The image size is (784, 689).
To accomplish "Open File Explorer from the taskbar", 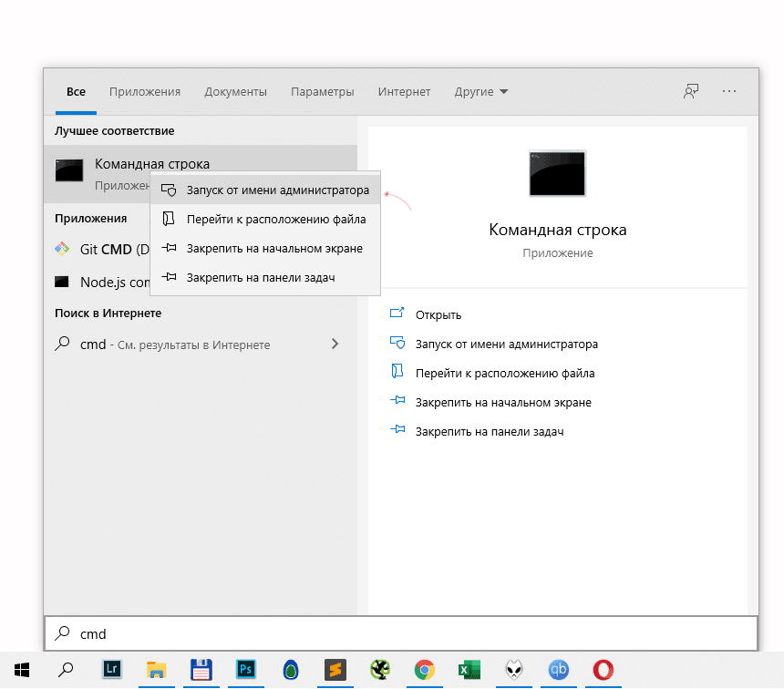I will pyautogui.click(x=156, y=670).
